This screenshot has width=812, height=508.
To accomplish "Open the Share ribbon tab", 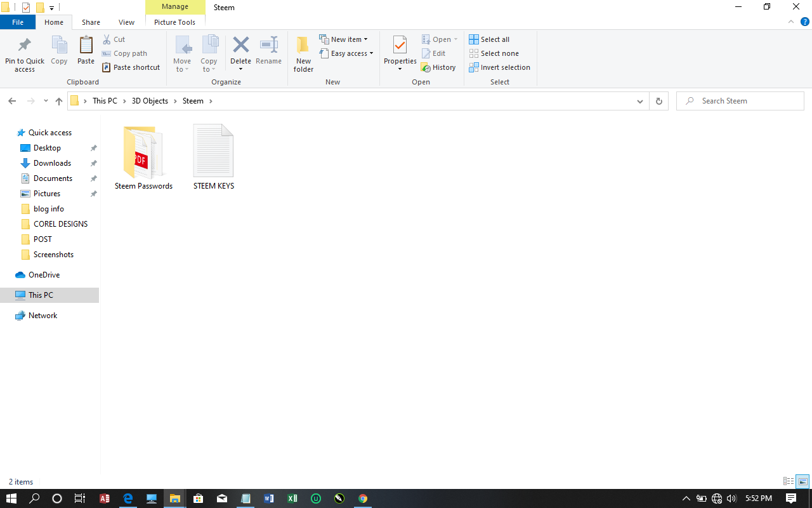I will [x=91, y=22].
